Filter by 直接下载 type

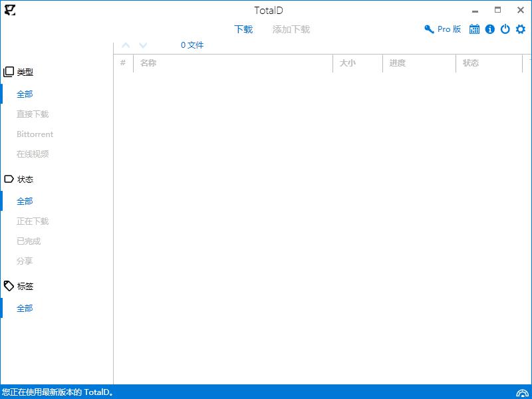click(x=33, y=114)
